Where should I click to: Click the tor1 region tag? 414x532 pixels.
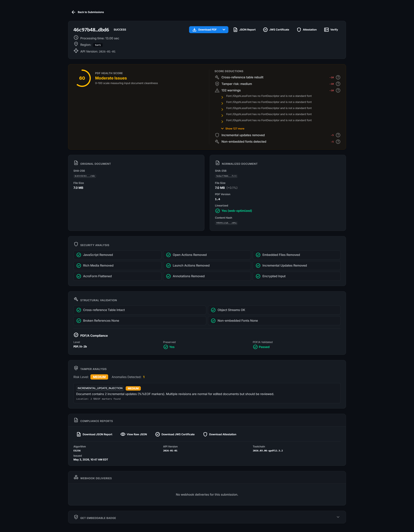[98, 45]
